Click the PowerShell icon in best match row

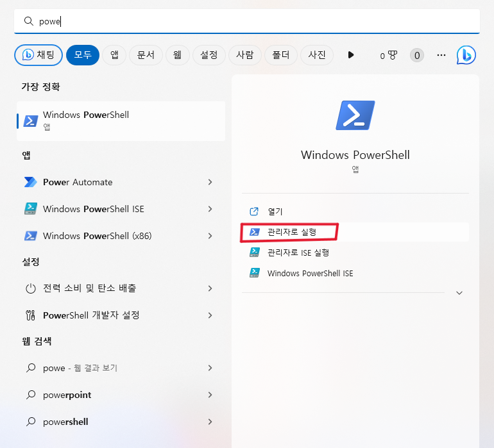(31, 121)
